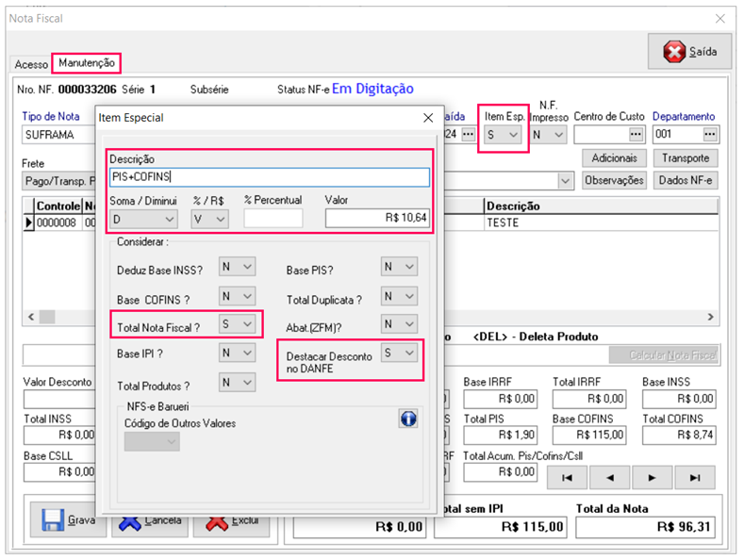Select the Manutenção tab
This screenshot has height=560, width=744.
coord(87,63)
